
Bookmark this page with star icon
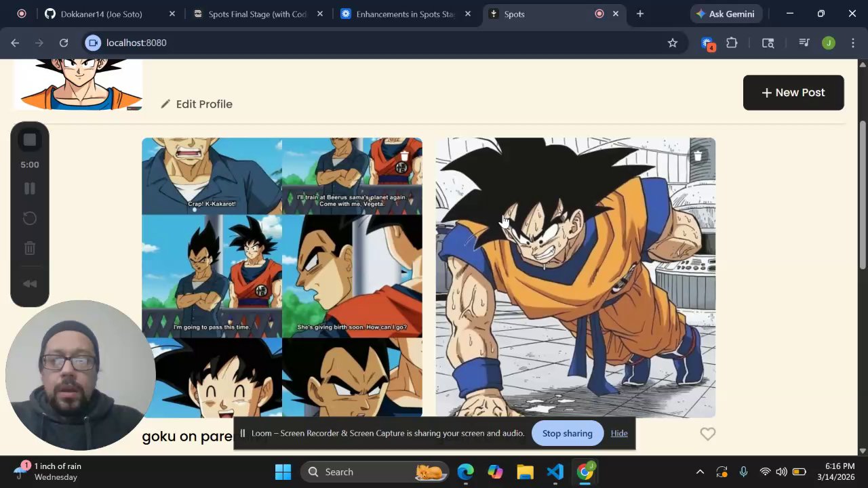[673, 43]
